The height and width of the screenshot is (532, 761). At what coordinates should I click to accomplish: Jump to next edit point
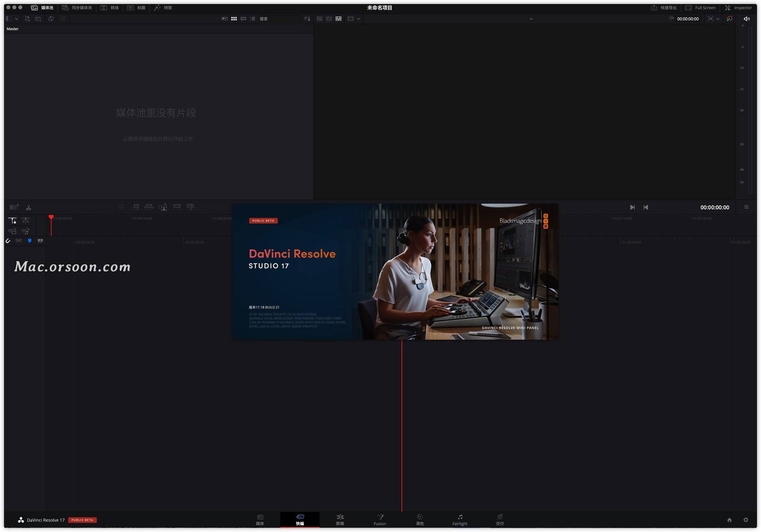pos(632,207)
